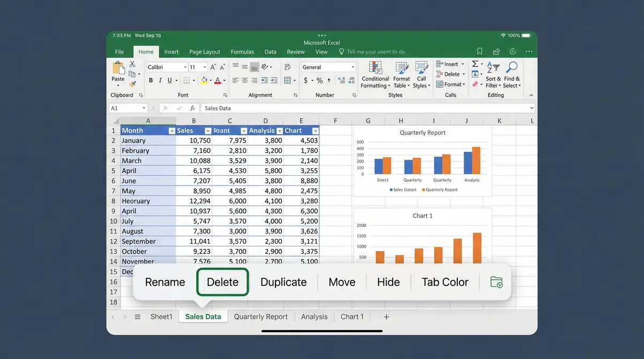The height and width of the screenshot is (359, 644).
Task: Open the Month column filter dropdown
Action: coord(172,131)
